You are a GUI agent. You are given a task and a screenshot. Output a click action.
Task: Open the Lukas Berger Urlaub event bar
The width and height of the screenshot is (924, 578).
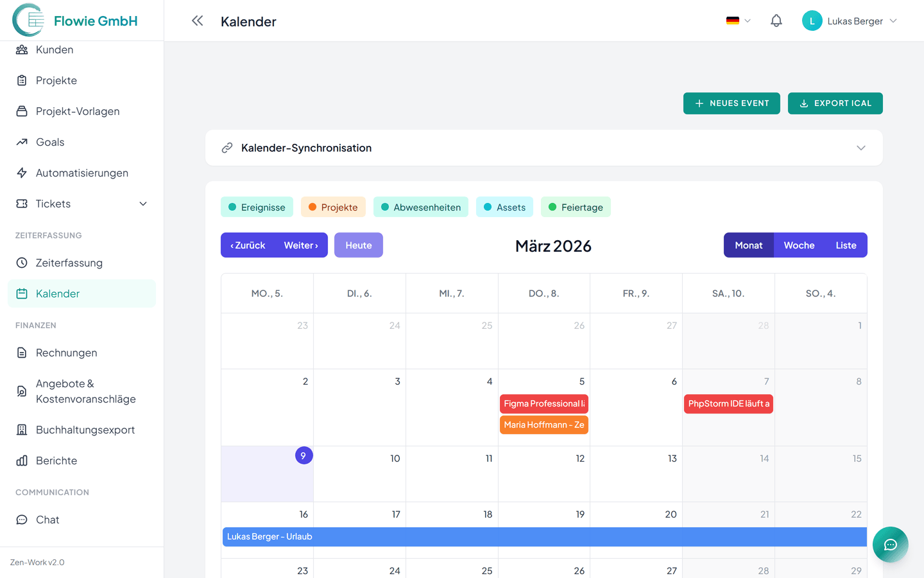449,536
